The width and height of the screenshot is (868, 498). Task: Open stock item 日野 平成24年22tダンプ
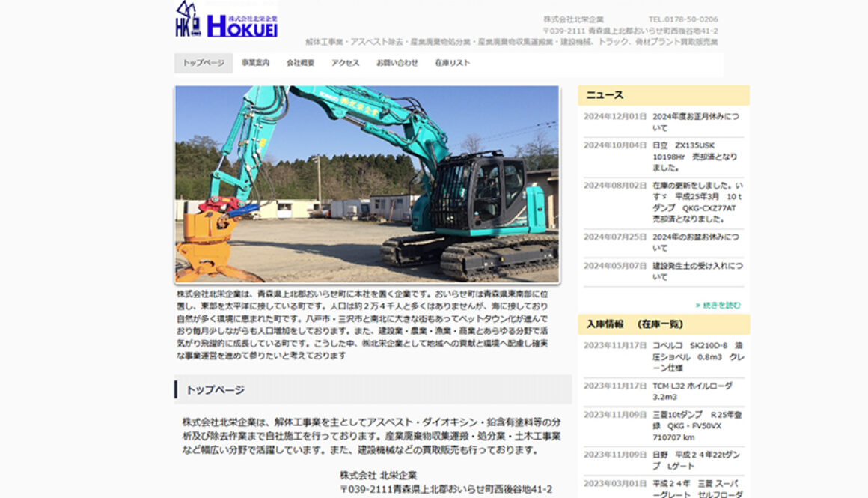pyautogui.click(x=697, y=461)
